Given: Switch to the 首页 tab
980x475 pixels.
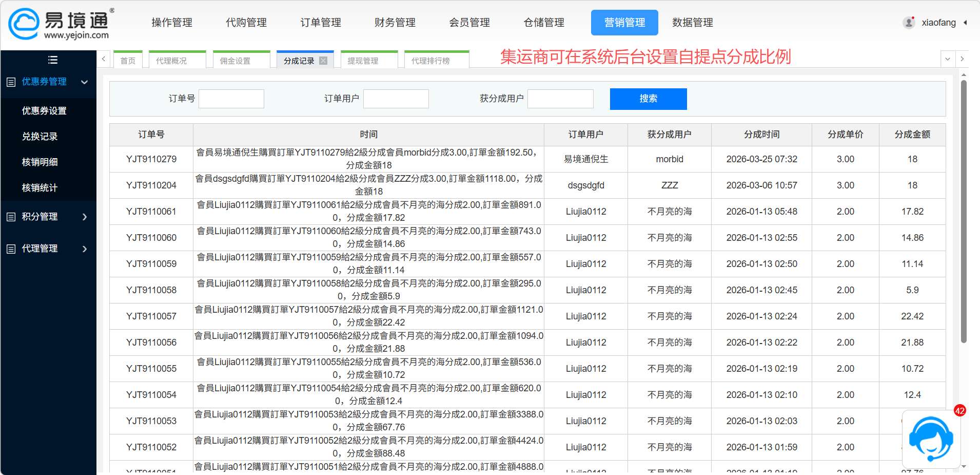Looking at the screenshot, I should click(128, 60).
